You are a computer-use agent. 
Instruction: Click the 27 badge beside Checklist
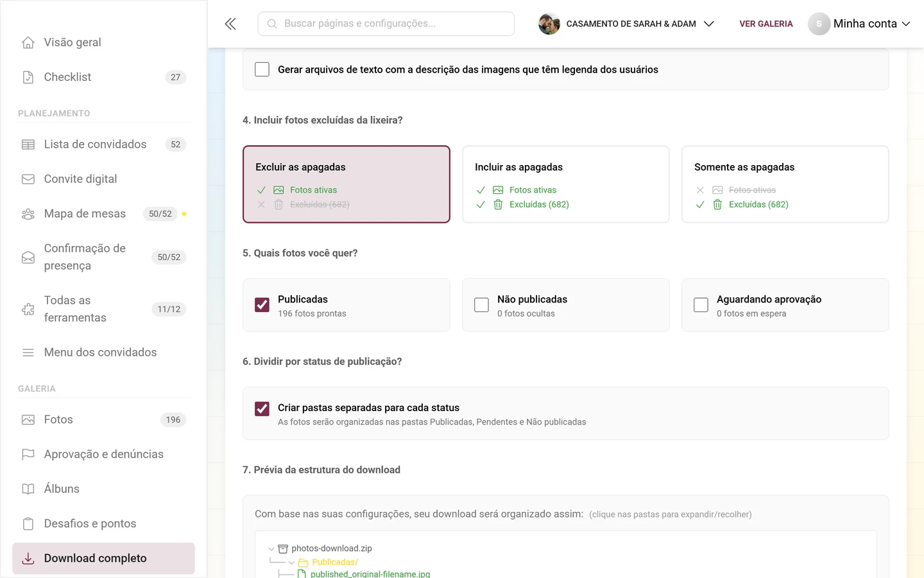[176, 77]
